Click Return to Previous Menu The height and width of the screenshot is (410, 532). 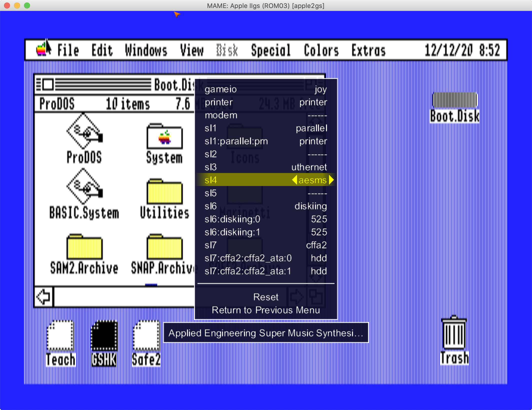(x=265, y=310)
